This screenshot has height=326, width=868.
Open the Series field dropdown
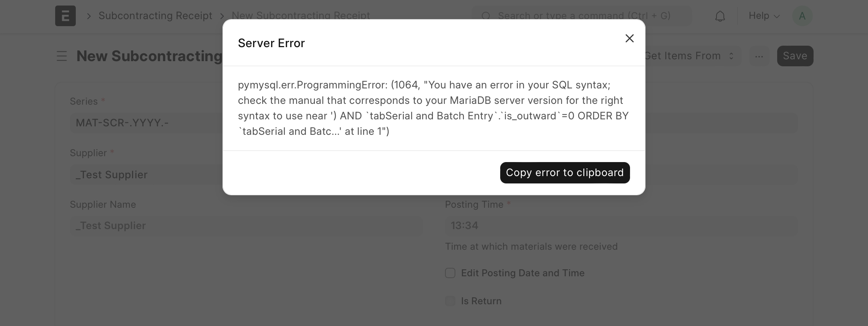[147, 123]
